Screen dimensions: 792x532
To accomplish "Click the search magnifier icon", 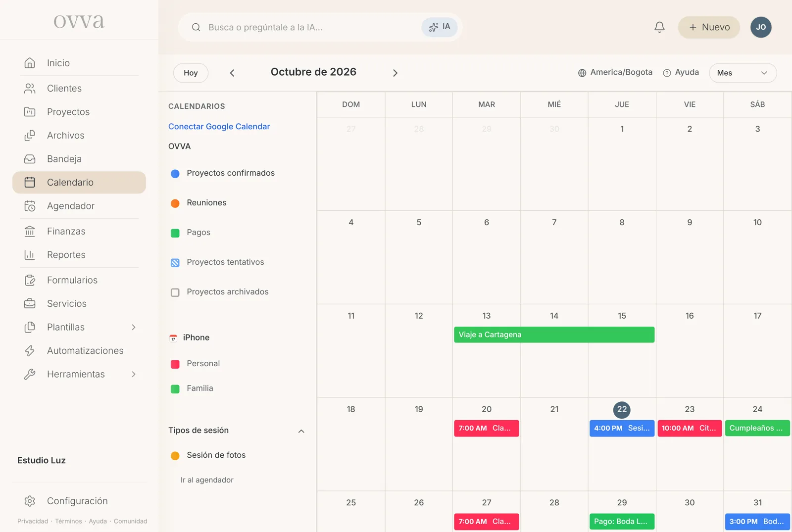I will (x=196, y=27).
